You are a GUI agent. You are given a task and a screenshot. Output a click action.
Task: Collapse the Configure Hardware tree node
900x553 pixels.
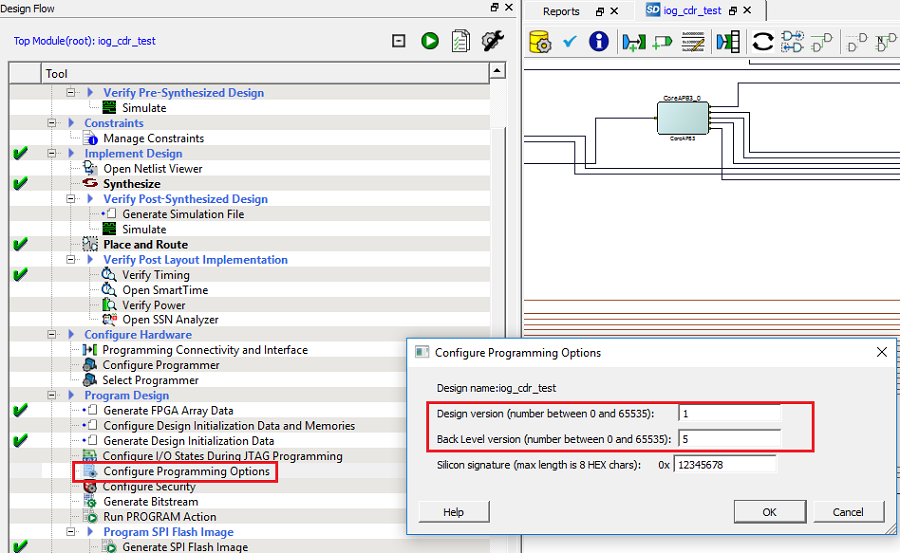click(52, 335)
